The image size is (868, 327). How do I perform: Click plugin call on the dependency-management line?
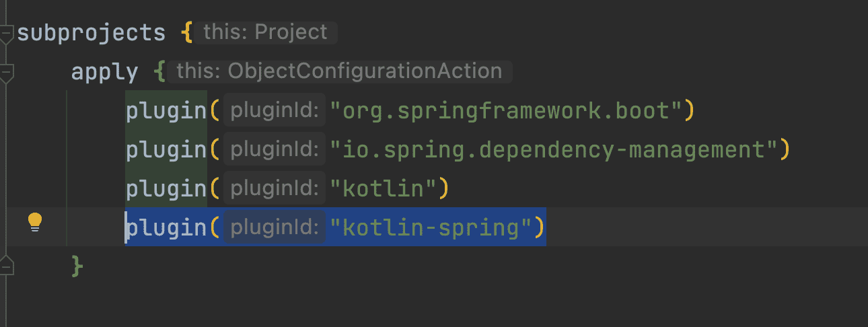point(166,150)
